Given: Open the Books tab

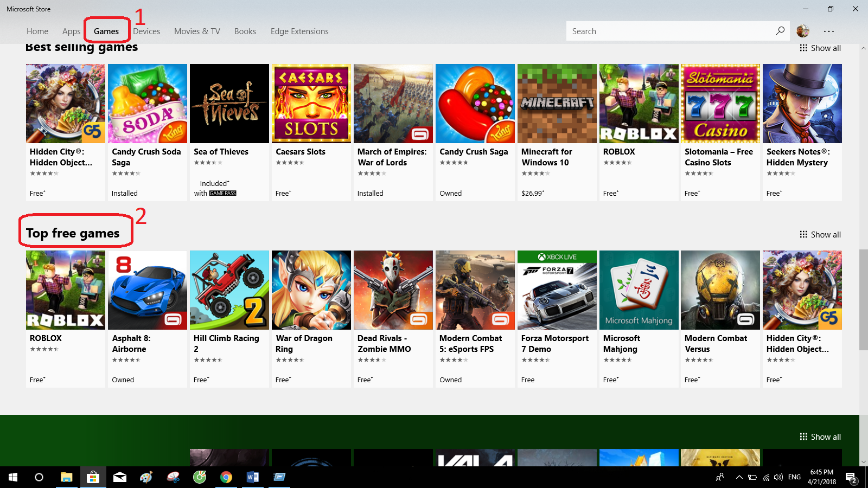Looking at the screenshot, I should tap(245, 31).
